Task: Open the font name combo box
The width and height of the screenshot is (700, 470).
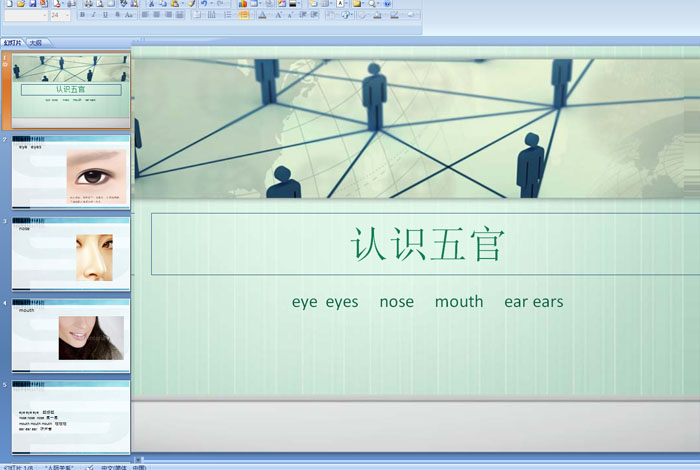Action: click(x=26, y=15)
